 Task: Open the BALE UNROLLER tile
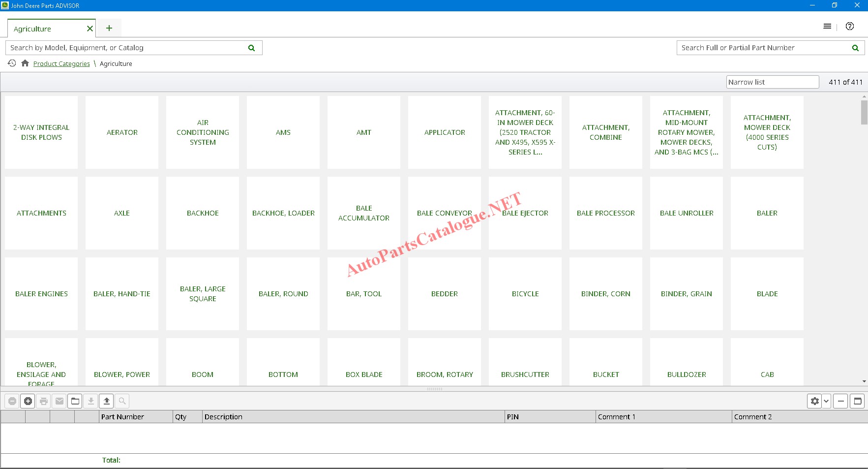pos(687,213)
